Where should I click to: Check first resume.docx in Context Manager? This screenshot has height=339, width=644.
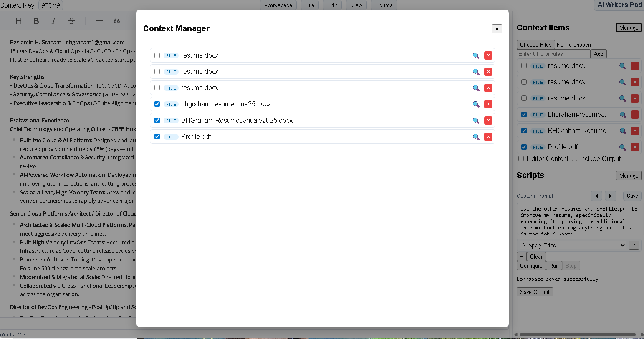point(157,55)
